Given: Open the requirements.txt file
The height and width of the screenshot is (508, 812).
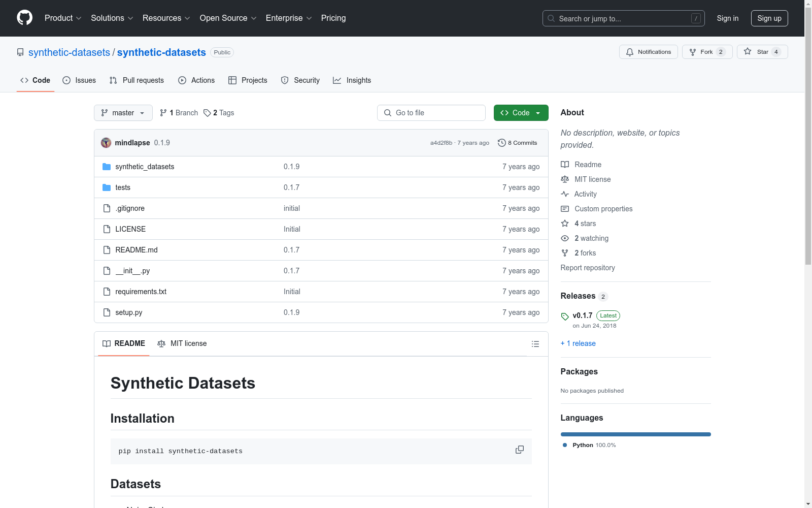Looking at the screenshot, I should tap(141, 292).
